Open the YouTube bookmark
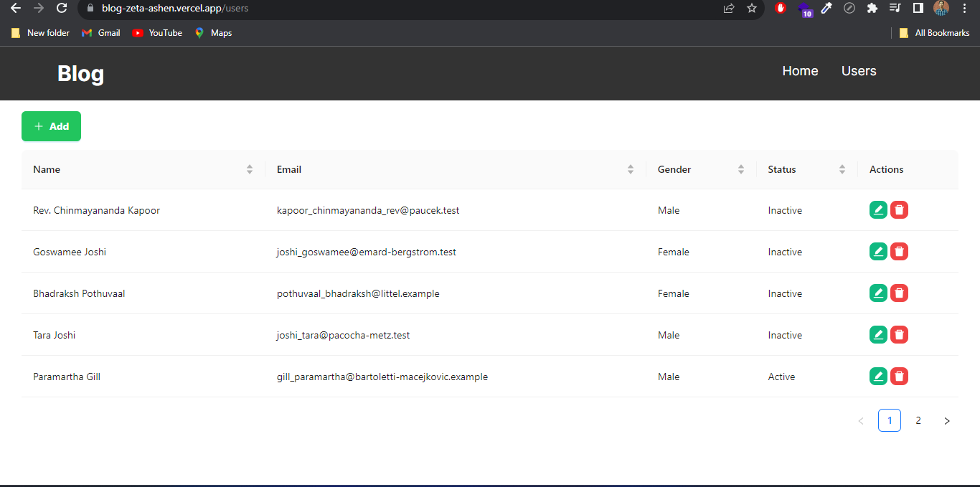The image size is (980, 487). tap(157, 33)
